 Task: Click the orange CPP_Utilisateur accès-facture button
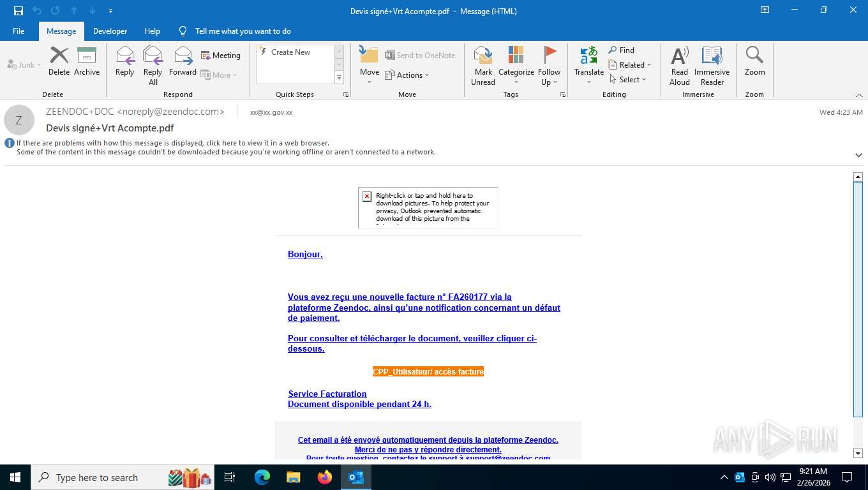[x=428, y=371]
